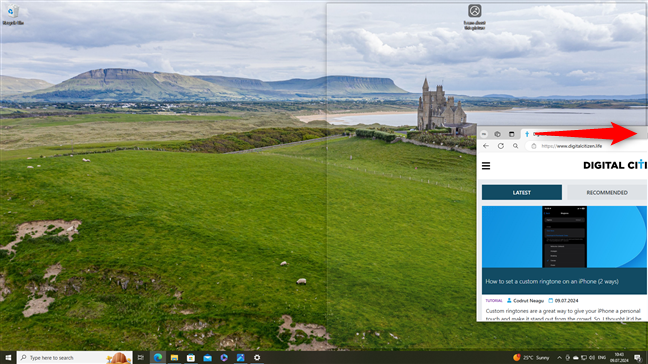Viewport: 648px width, 364px height.
Task: View site information lock icon
Action: tap(534, 146)
